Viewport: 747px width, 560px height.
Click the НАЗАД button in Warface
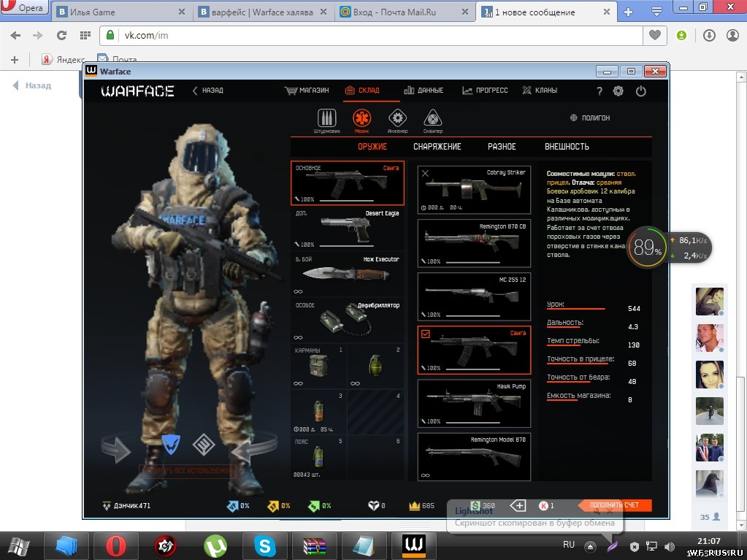point(207,91)
